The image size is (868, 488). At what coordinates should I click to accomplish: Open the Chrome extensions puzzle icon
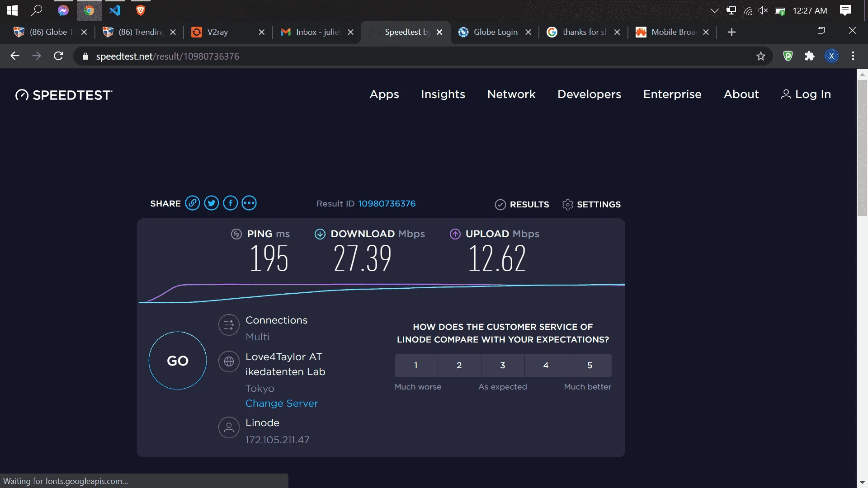(x=810, y=56)
